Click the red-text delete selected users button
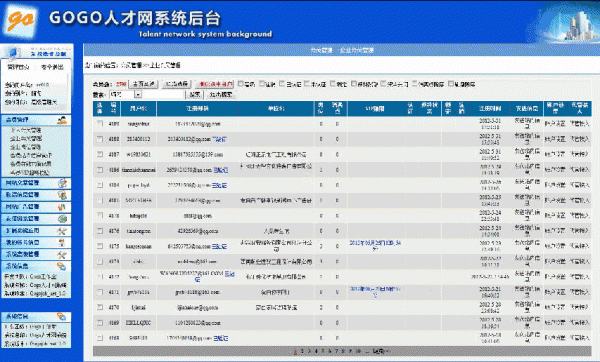The width and height of the screenshot is (600, 362). [x=215, y=84]
